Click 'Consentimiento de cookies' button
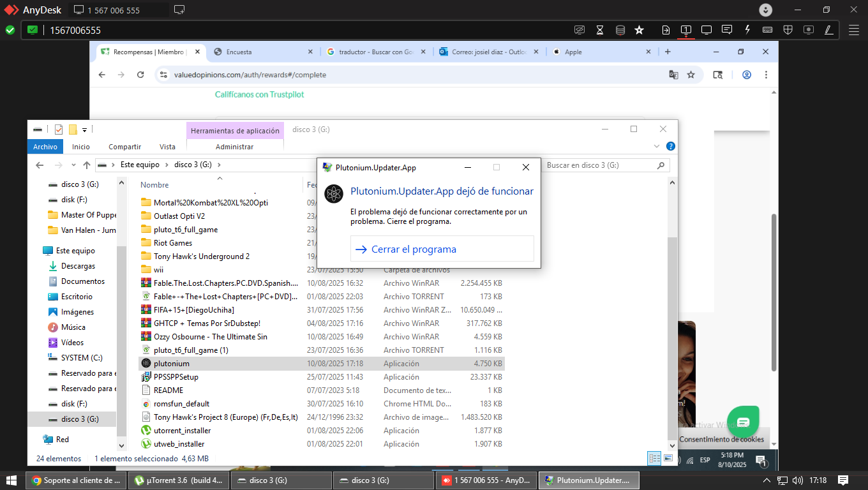 pyautogui.click(x=721, y=439)
